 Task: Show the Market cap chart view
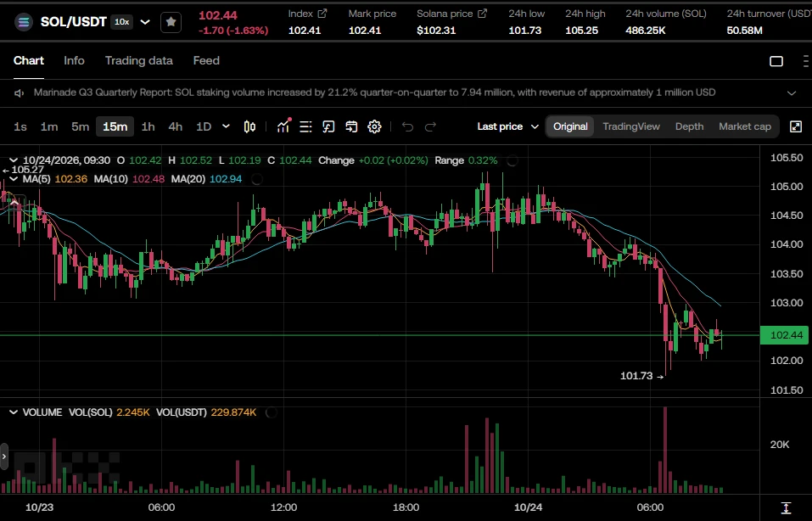point(745,127)
